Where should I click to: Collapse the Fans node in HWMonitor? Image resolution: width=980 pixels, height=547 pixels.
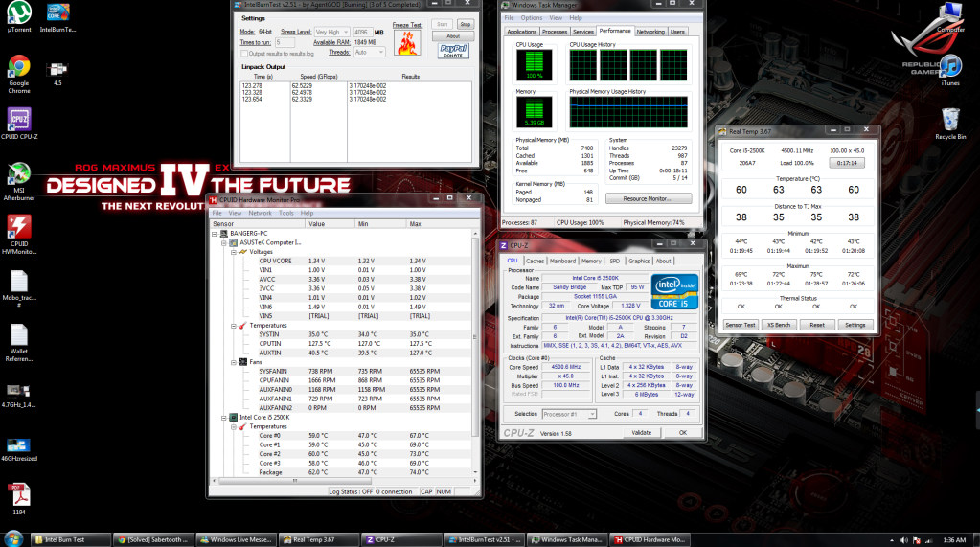pyautogui.click(x=234, y=362)
